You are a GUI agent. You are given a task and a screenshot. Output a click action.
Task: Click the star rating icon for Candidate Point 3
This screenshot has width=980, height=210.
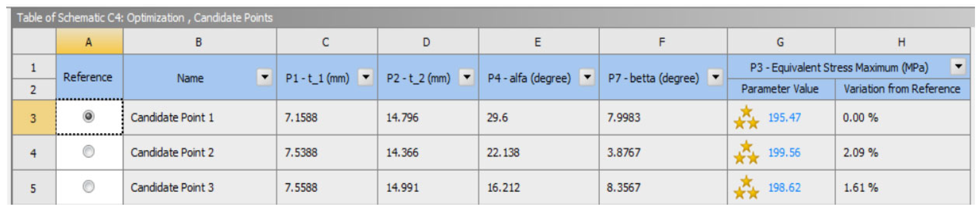(746, 188)
